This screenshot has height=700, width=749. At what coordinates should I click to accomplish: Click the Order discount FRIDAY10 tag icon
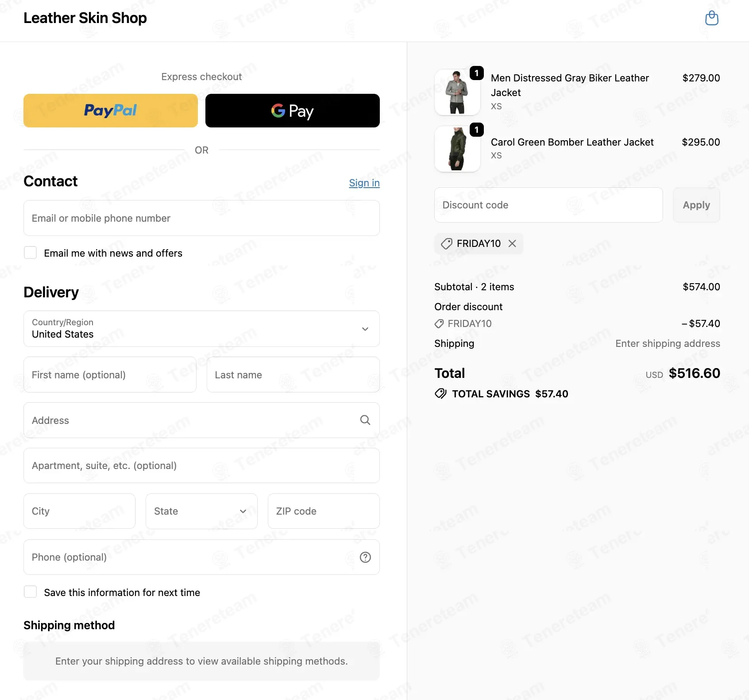pos(439,324)
